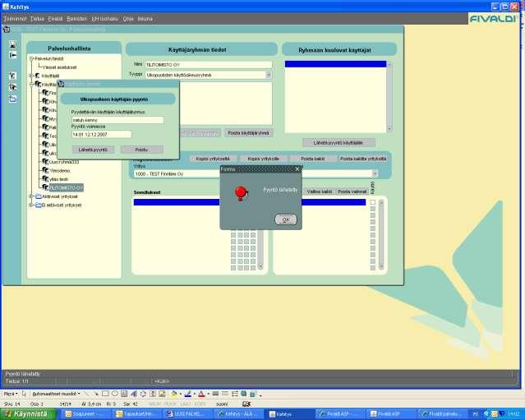The width and height of the screenshot is (525, 420).
Task: Click the Poista käyttäjäryhmä button
Action: click(248, 133)
